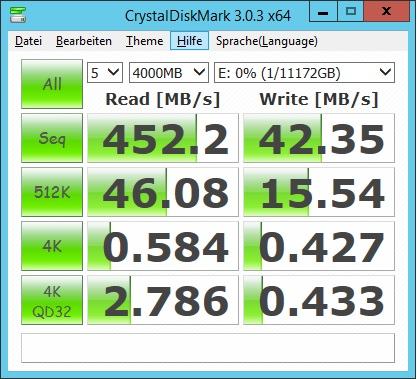The width and height of the screenshot is (417, 379).
Task: Click the 512K write value 15.54
Action: coord(319,192)
